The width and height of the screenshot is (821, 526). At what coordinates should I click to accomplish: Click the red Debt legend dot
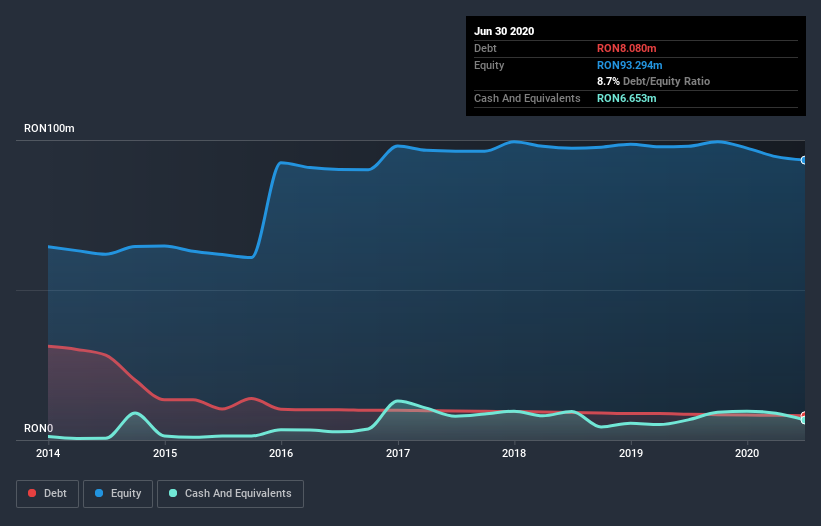[x=32, y=493]
